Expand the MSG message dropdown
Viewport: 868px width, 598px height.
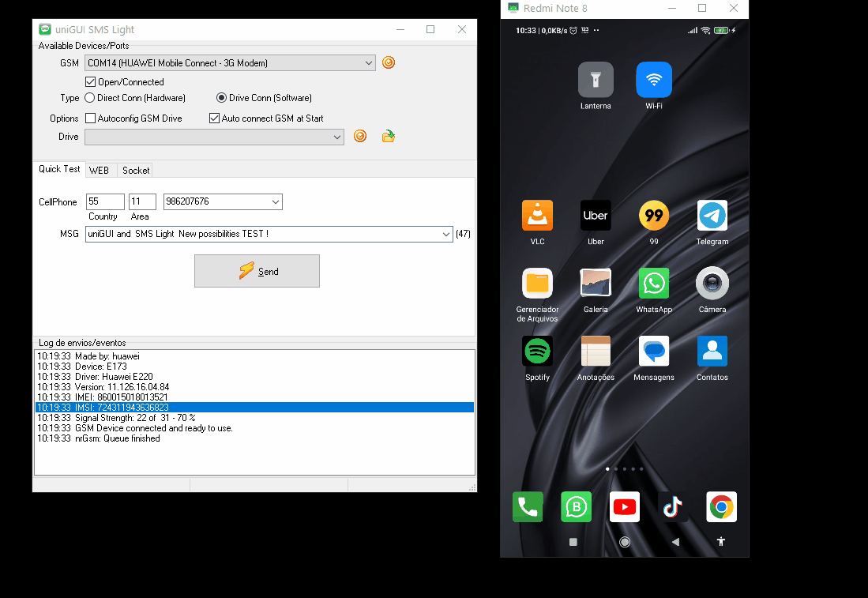(446, 234)
